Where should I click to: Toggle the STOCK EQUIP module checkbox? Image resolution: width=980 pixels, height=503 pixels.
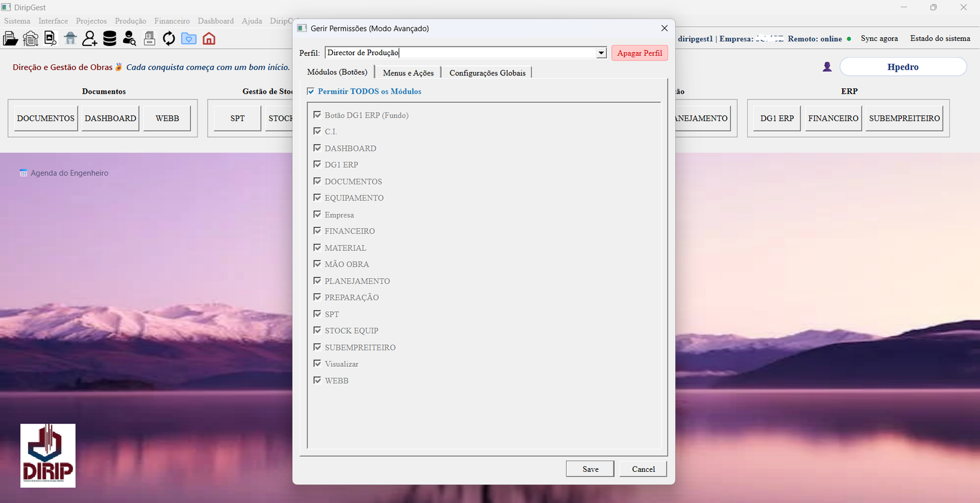click(317, 330)
